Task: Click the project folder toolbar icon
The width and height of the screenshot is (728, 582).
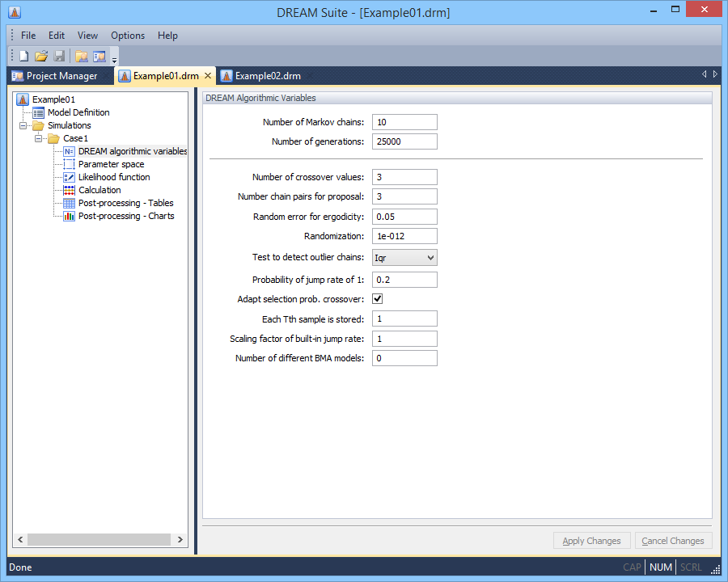Action: pyautogui.click(x=82, y=56)
